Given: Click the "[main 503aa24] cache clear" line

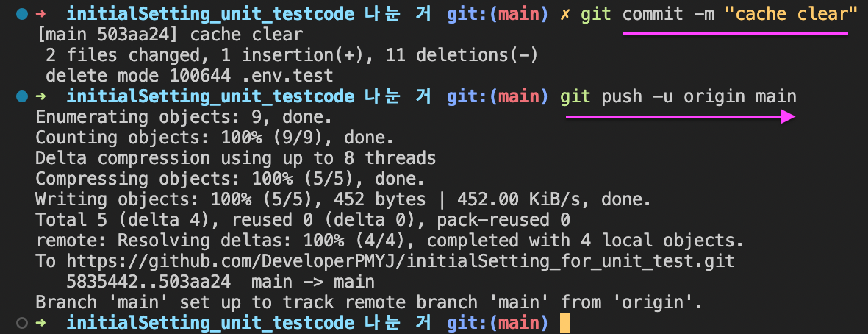Looking at the screenshot, I should pyautogui.click(x=169, y=35).
